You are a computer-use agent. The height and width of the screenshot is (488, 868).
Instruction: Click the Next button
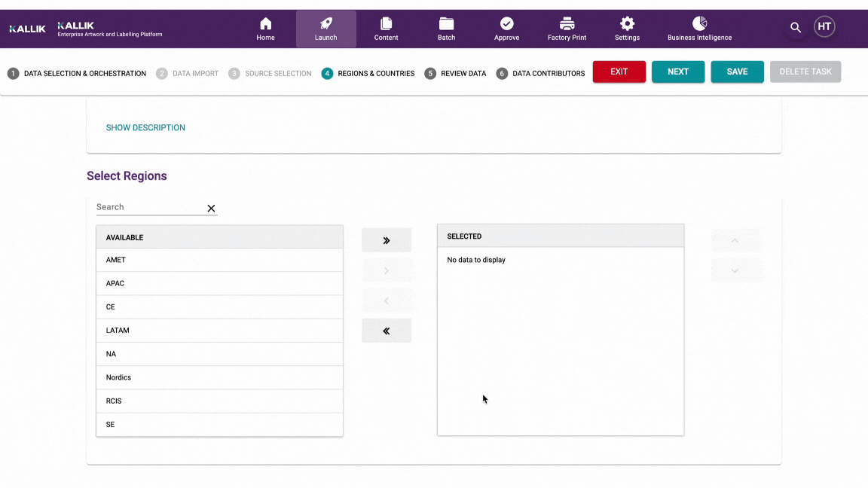click(x=677, y=72)
